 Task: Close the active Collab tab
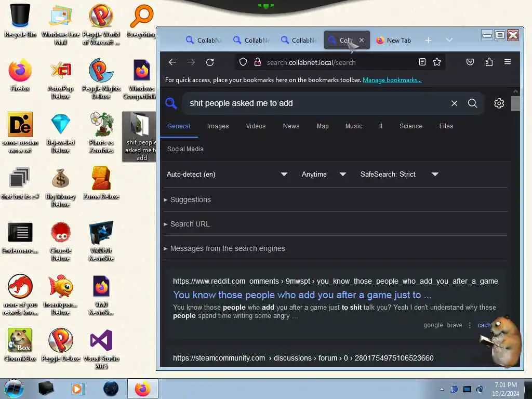pyautogui.click(x=362, y=40)
